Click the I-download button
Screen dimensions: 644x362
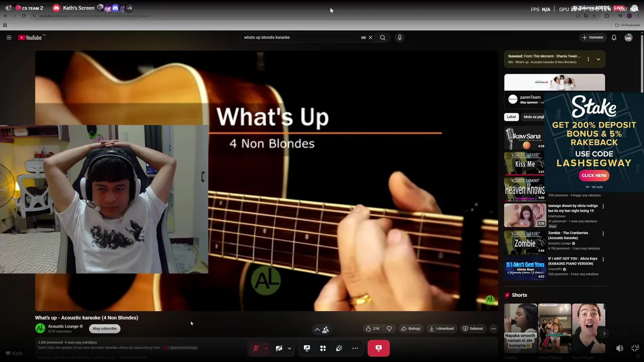click(x=441, y=328)
